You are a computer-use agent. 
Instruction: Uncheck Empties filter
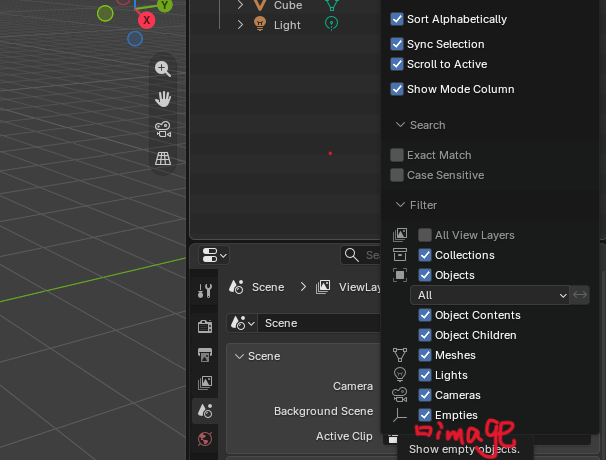click(x=425, y=415)
